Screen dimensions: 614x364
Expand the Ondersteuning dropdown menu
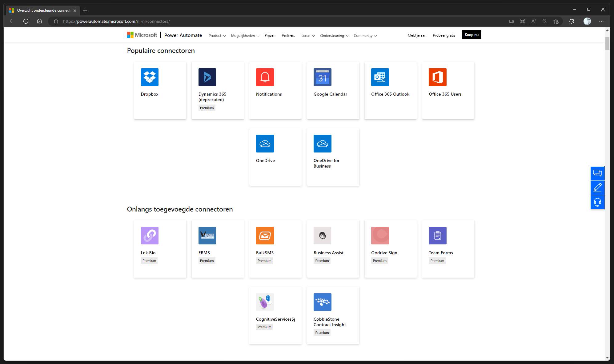coord(334,36)
